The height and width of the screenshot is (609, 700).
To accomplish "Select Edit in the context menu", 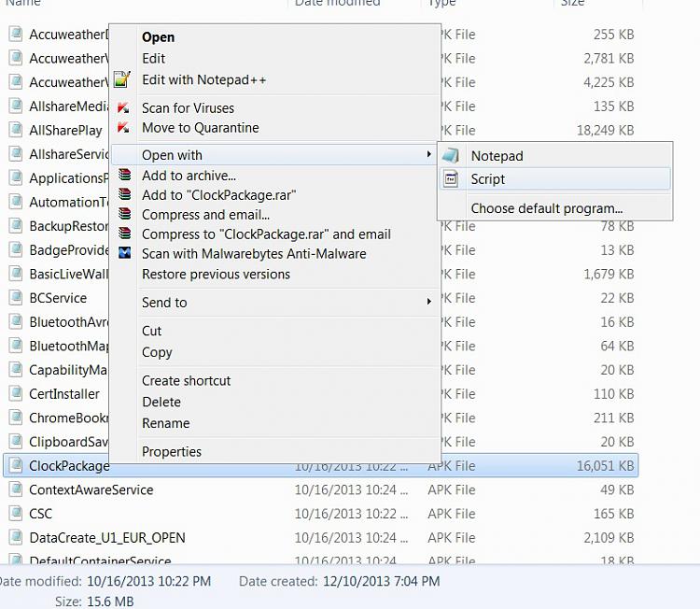I will tap(154, 59).
